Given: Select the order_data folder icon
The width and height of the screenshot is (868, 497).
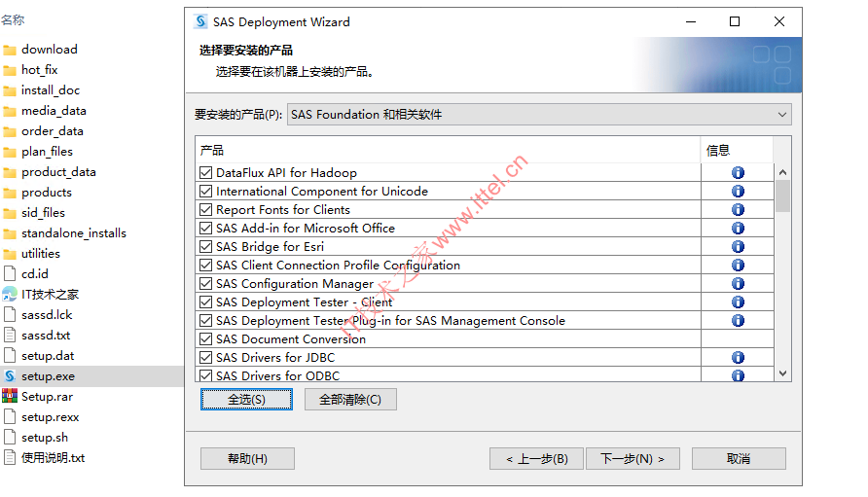Looking at the screenshot, I should pyautogui.click(x=10, y=131).
